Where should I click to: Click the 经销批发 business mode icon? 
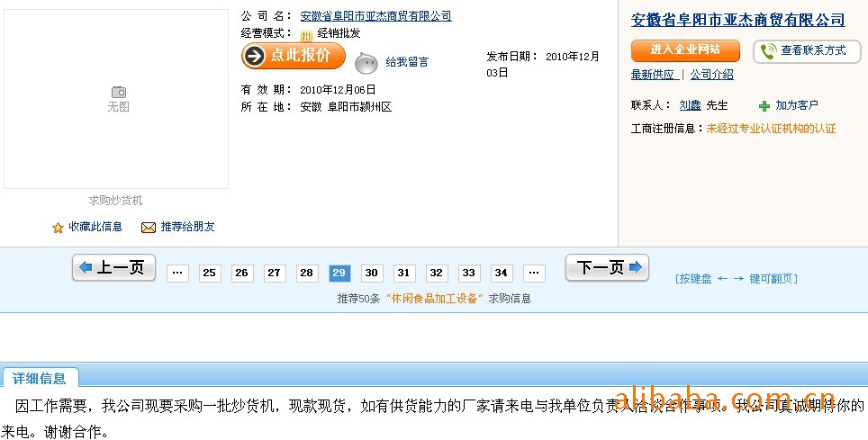coord(306,35)
